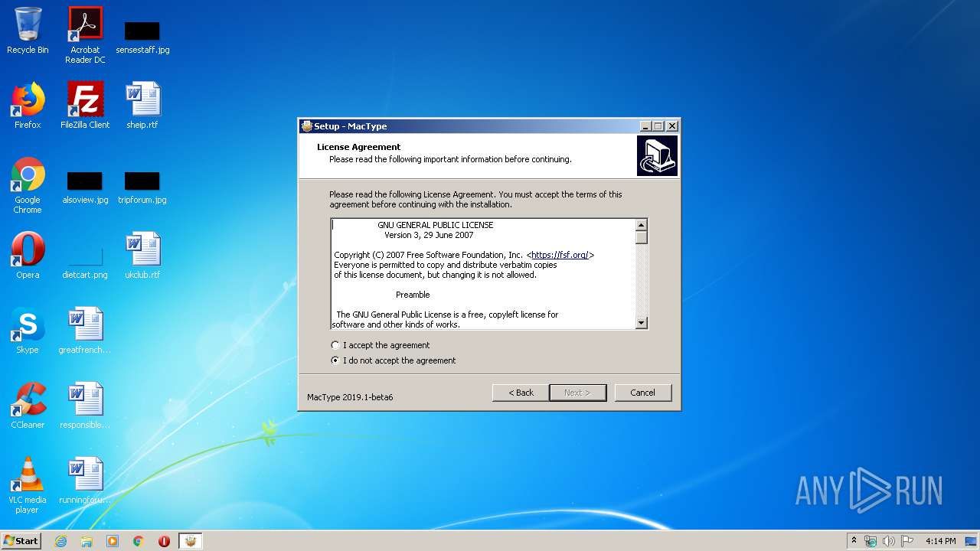Open the Chrome taskbar icon
The height and width of the screenshot is (551, 980).
[139, 541]
